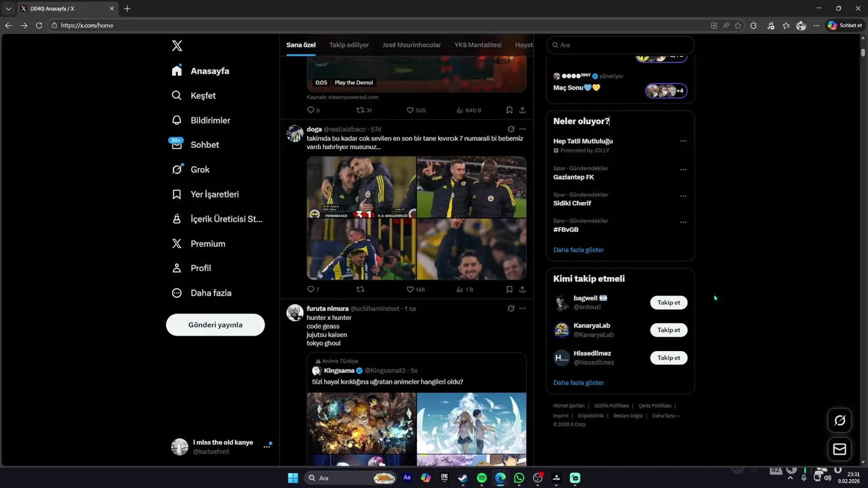Open Sohbet messages
868x488 pixels.
point(195,145)
